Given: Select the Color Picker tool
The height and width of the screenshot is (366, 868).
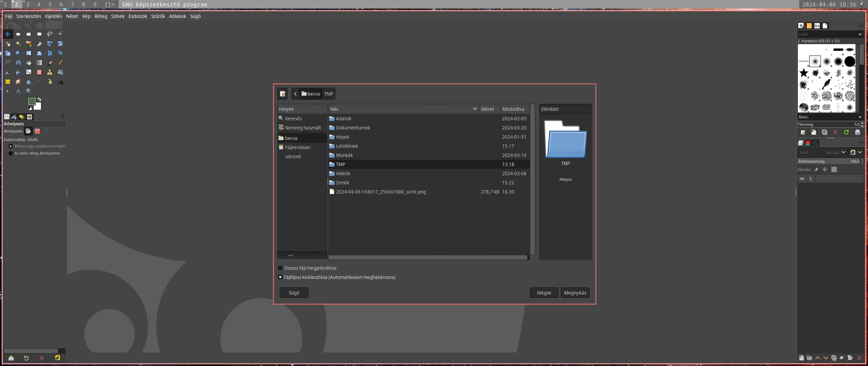Looking at the screenshot, I should pyautogui.click(x=8, y=91).
